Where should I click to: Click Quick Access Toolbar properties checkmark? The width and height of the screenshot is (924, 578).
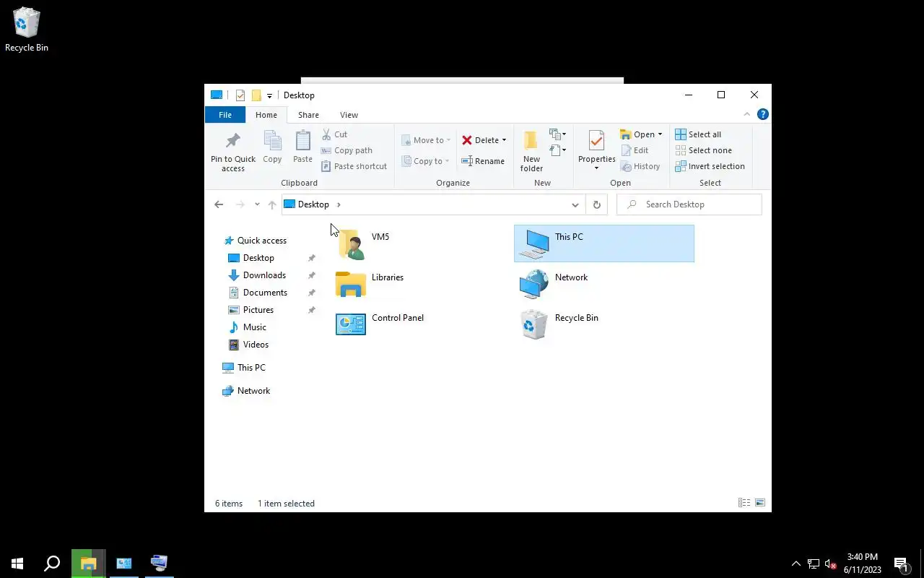(x=240, y=95)
